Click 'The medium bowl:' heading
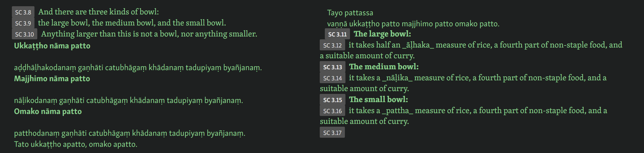644x153 pixels. pyautogui.click(x=384, y=67)
